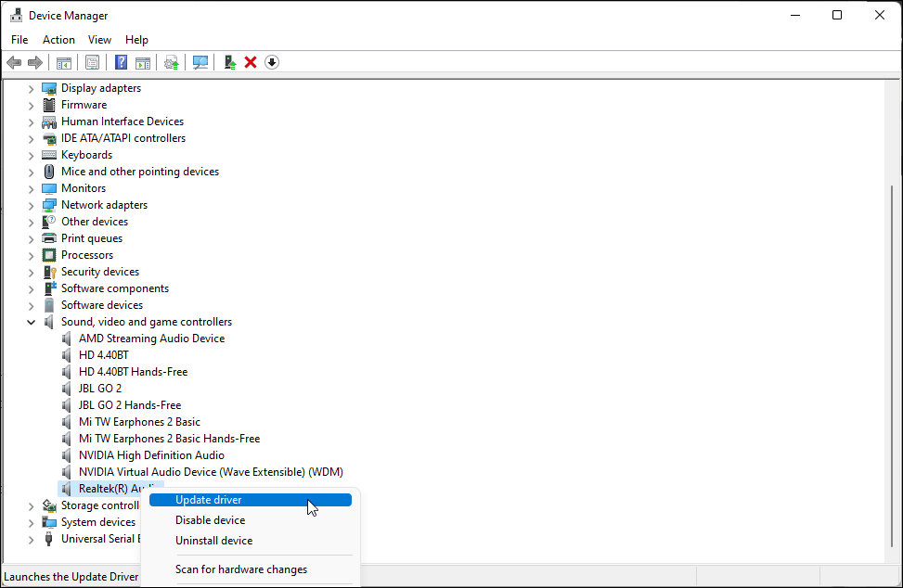The image size is (903, 588).
Task: Click the Human Interface Devices icon
Action: [x=49, y=121]
